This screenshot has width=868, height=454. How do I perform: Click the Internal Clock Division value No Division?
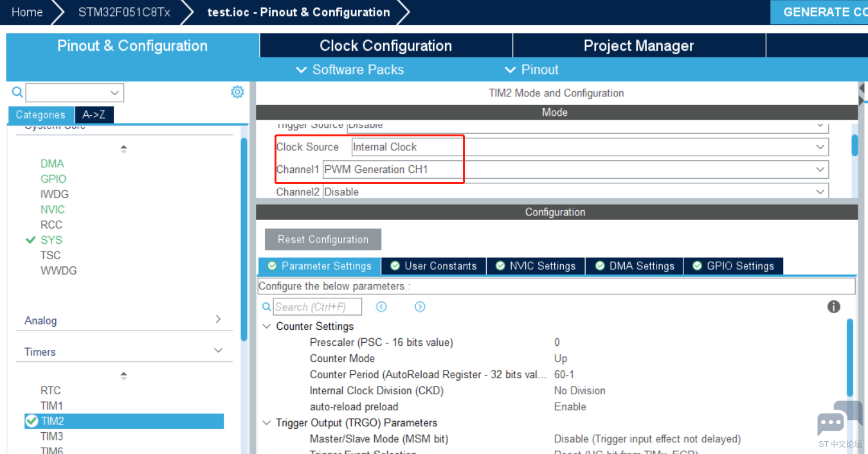click(x=580, y=390)
